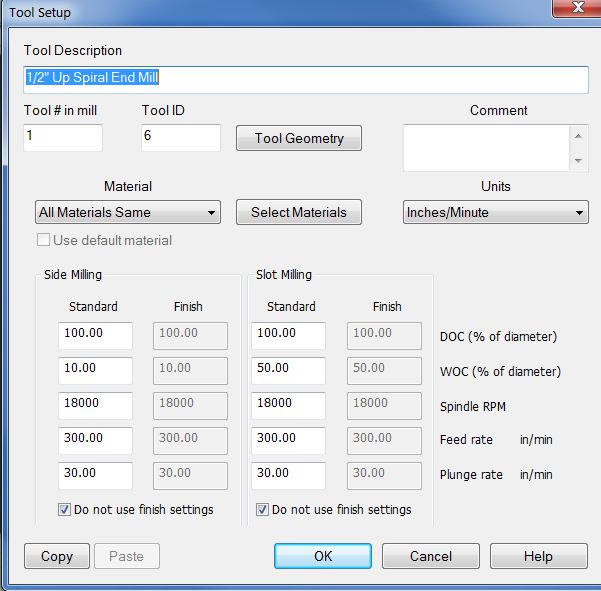Click Slot Milling Standard Spindle RPM field
Viewport: 601px width, 591px height.
[289, 406]
